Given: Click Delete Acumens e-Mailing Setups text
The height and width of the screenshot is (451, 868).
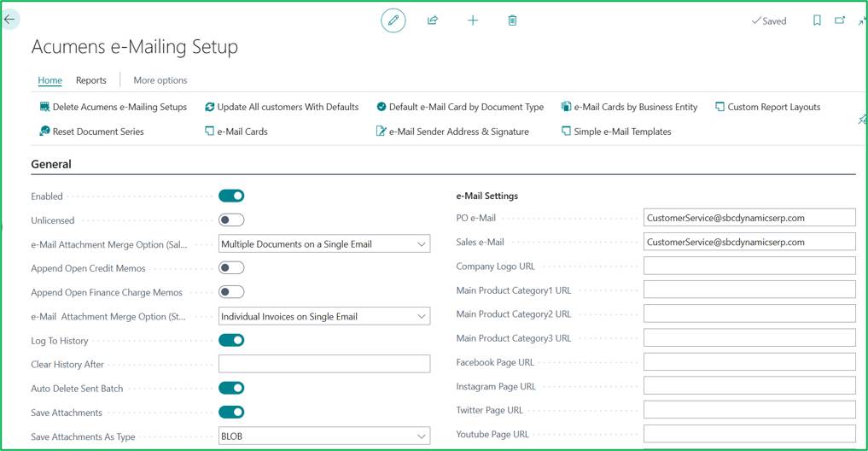Looking at the screenshot, I should 119,107.
